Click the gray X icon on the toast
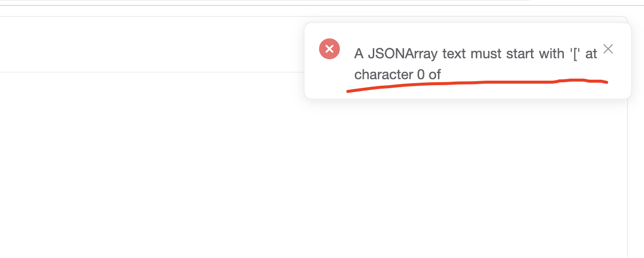 coord(608,49)
